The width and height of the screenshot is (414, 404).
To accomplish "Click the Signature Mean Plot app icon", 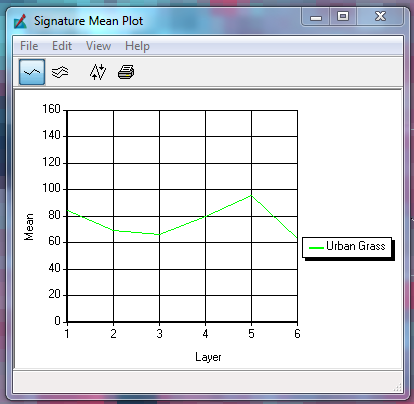I will tap(20, 21).
